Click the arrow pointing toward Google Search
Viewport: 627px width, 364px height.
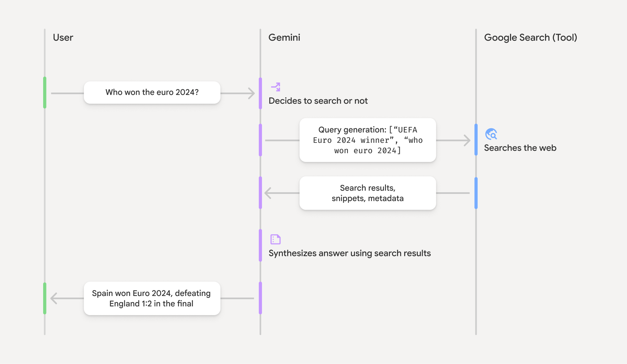pos(467,140)
